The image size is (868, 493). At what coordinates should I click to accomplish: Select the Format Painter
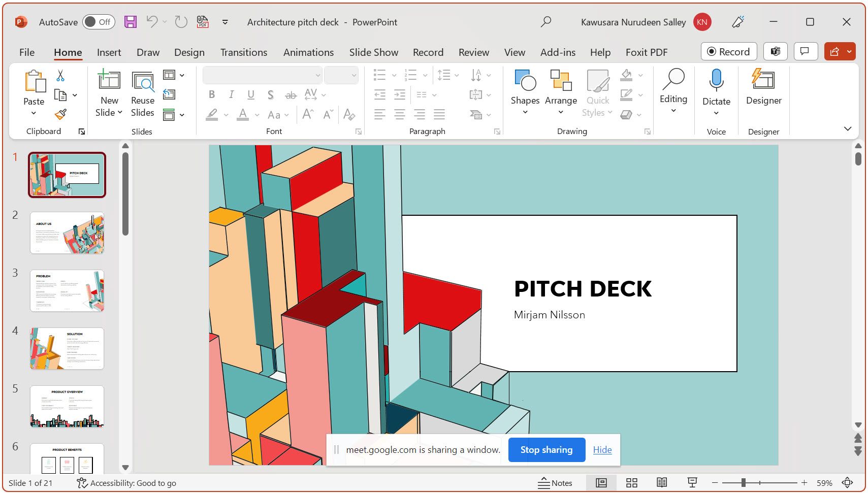click(60, 114)
